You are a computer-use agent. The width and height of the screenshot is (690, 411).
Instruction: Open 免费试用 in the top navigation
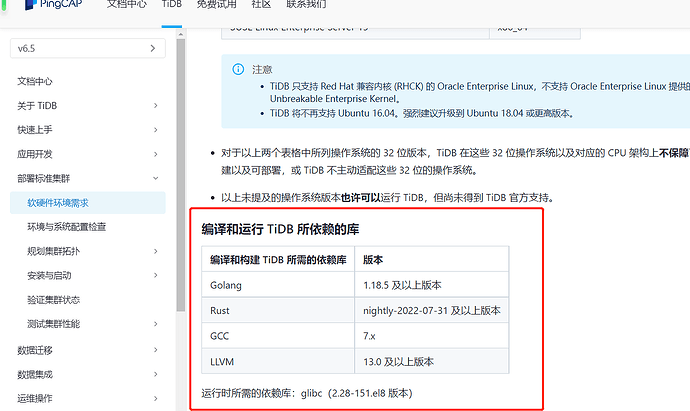[x=217, y=4]
